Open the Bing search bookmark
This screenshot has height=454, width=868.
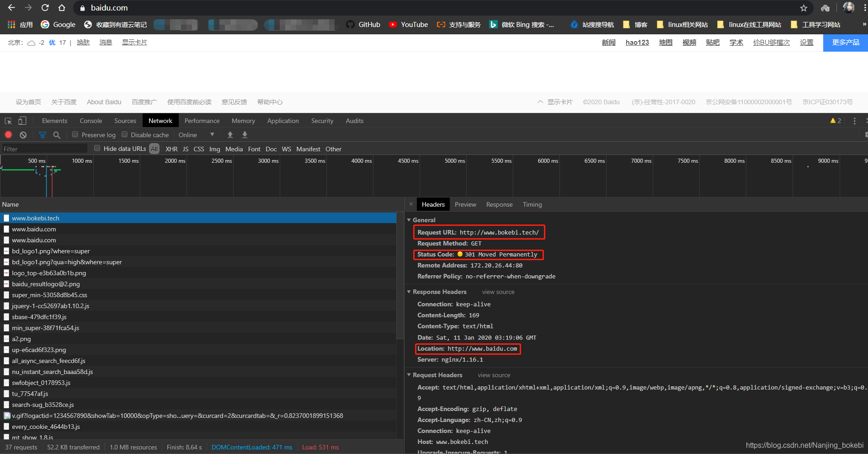(x=522, y=25)
